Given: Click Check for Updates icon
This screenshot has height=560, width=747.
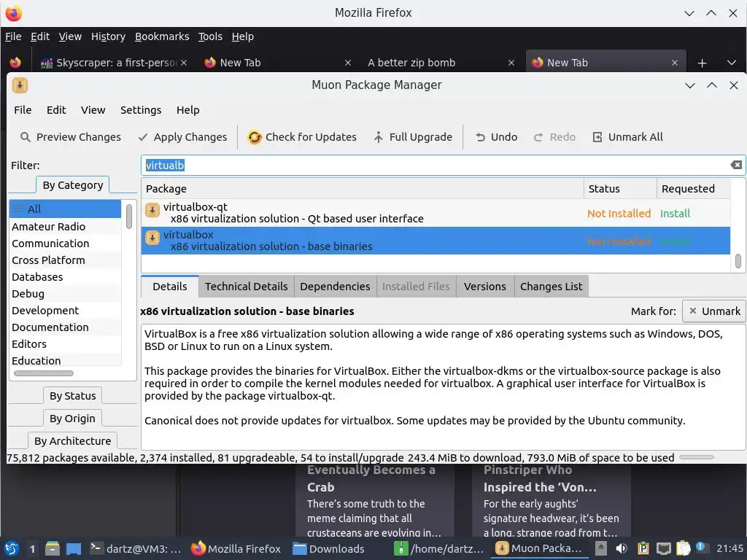Looking at the screenshot, I should point(255,137).
